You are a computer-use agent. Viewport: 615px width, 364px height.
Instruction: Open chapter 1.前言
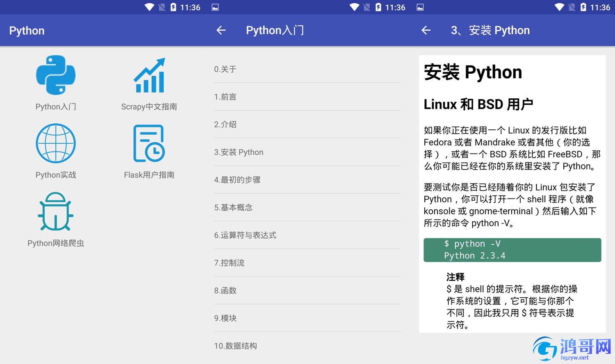(307, 97)
